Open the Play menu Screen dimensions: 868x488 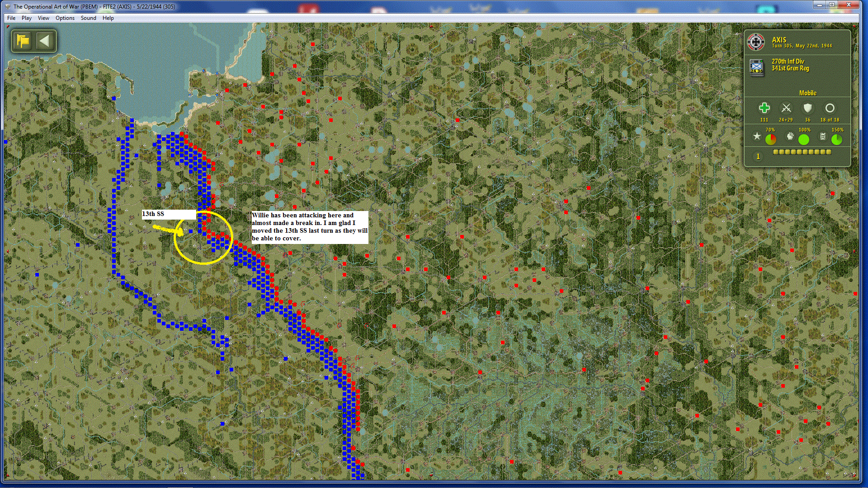27,18
